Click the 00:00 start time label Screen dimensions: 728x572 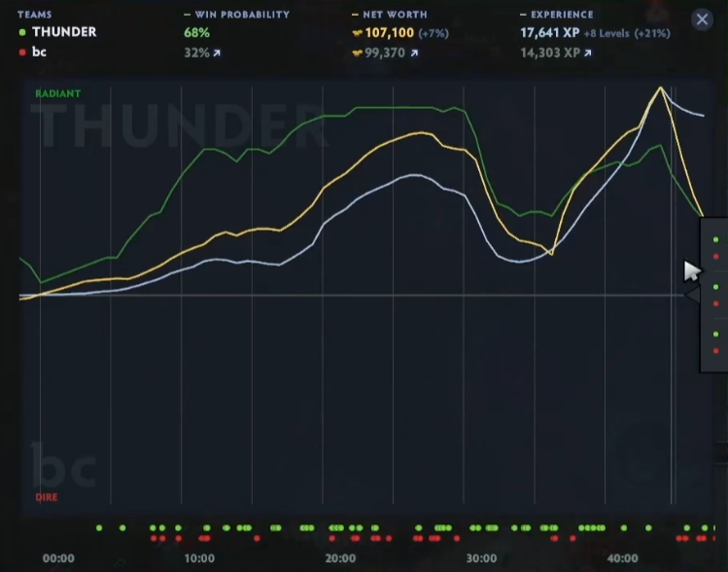point(58,558)
